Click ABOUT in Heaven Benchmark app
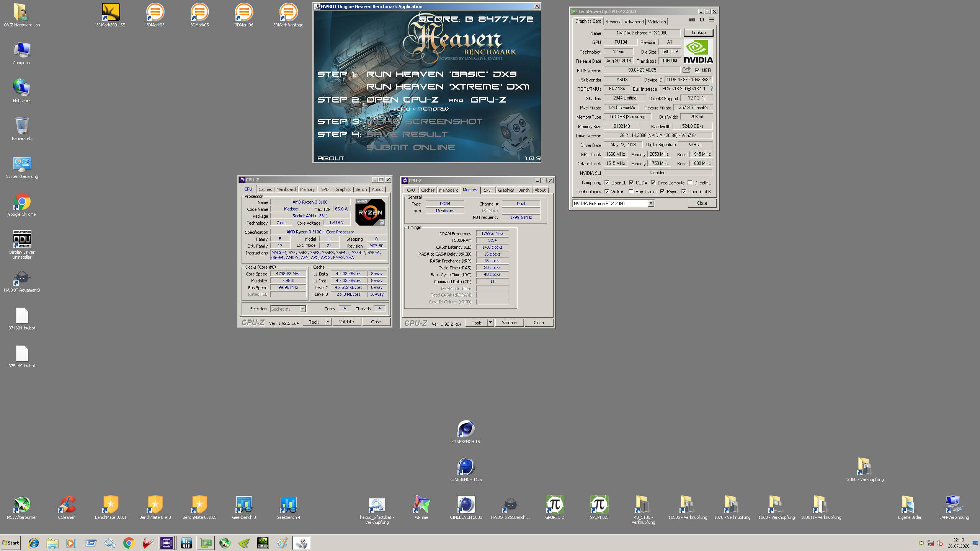Image resolution: width=980 pixels, height=551 pixels. [x=331, y=158]
